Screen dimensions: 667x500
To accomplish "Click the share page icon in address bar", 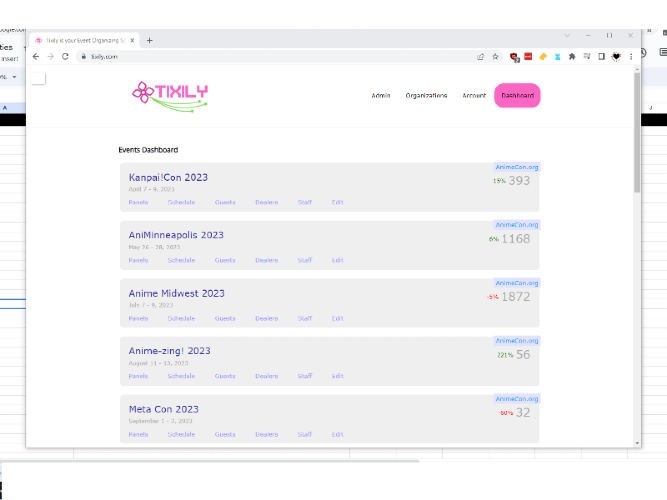I will point(481,57).
